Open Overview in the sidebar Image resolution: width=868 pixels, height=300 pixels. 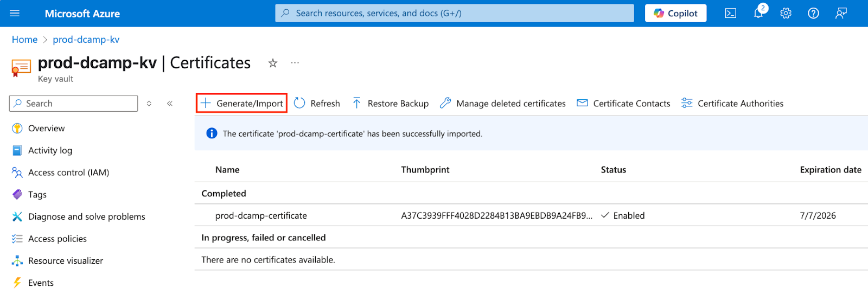(x=47, y=129)
